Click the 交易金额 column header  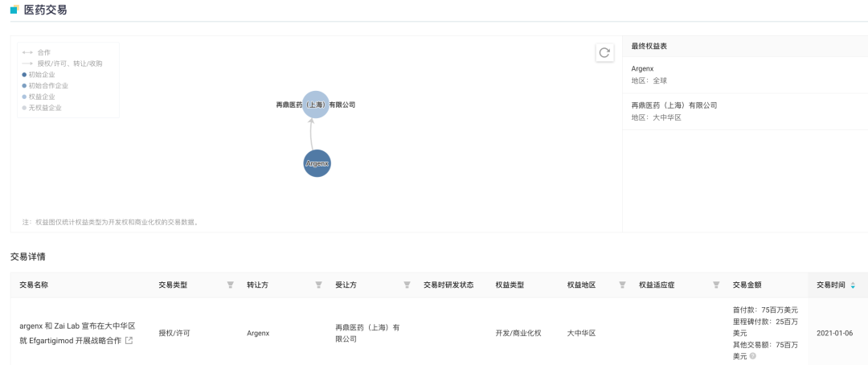(747, 285)
